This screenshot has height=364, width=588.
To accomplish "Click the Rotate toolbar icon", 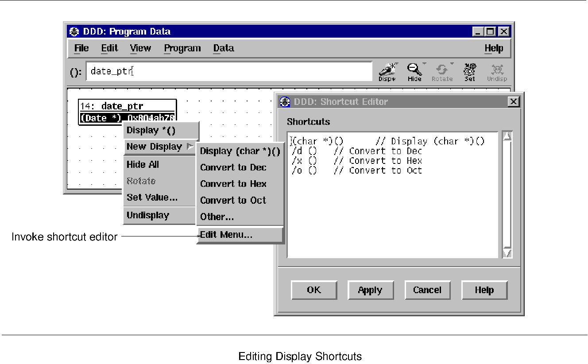I will (x=442, y=72).
